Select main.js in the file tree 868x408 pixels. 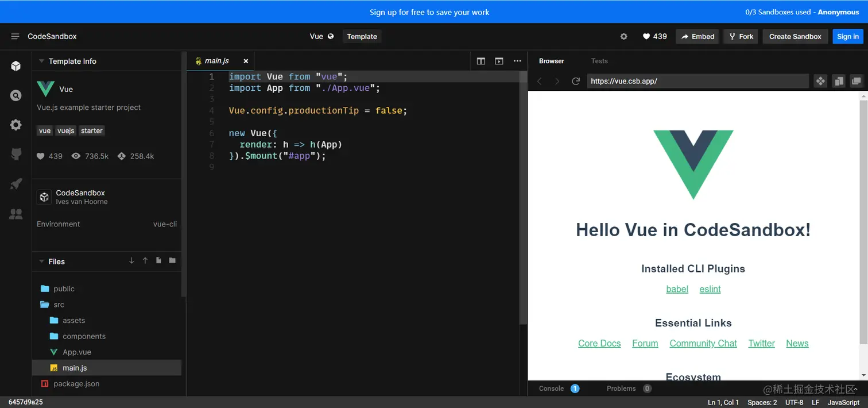coord(107,368)
